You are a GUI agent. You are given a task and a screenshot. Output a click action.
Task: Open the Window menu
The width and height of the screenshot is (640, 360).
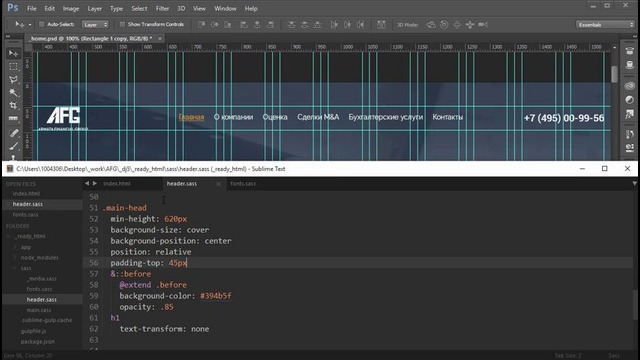pyautogui.click(x=225, y=8)
